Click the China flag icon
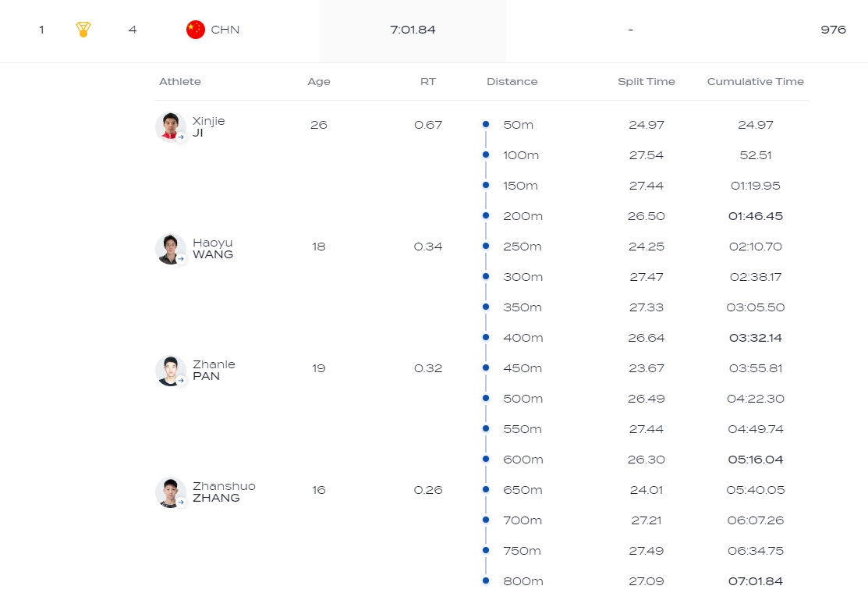 195,30
